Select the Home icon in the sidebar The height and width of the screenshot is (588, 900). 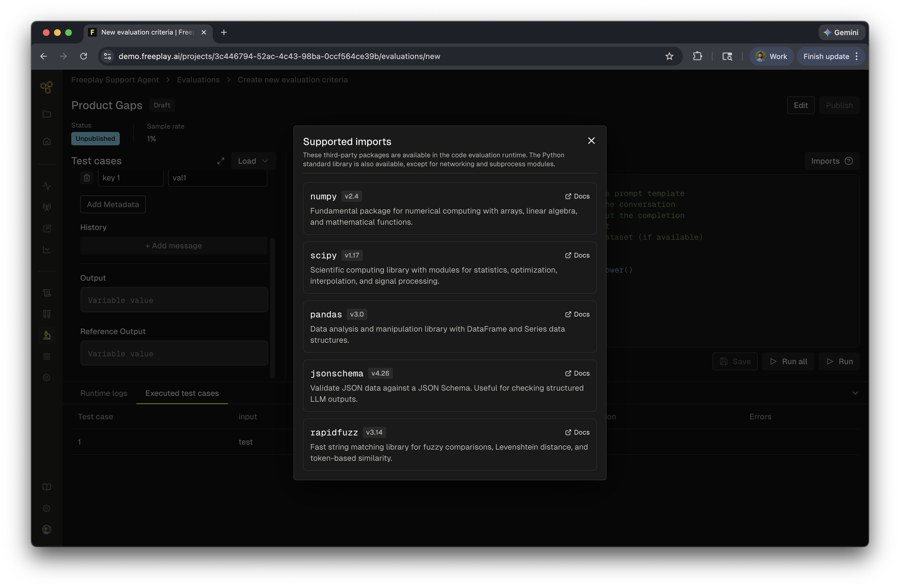pos(47,141)
